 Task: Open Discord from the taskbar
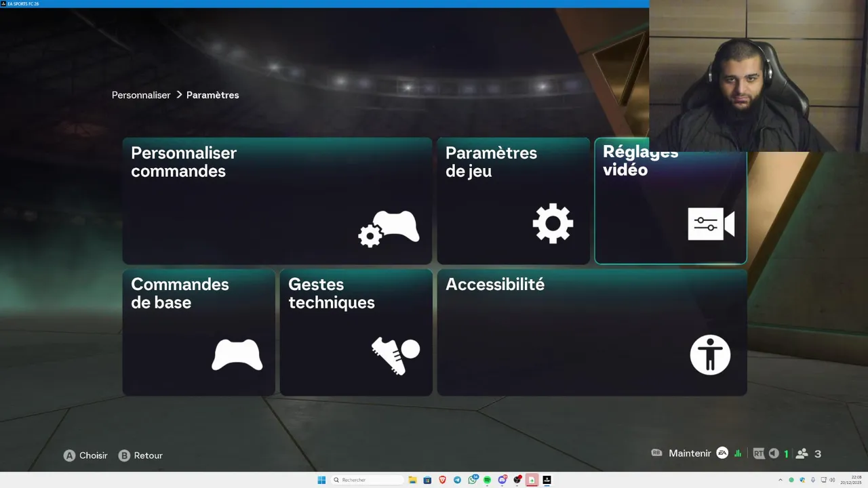502,480
